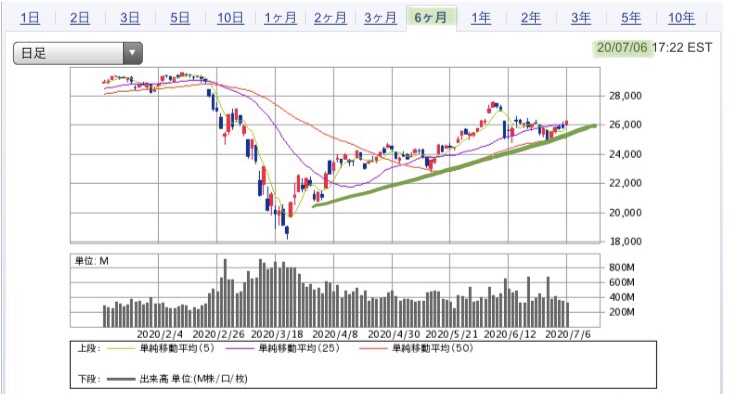Image resolution: width=731 pixels, height=394 pixels.
Task: Open the 日足 chart interval dropdown
Action: tap(77, 53)
